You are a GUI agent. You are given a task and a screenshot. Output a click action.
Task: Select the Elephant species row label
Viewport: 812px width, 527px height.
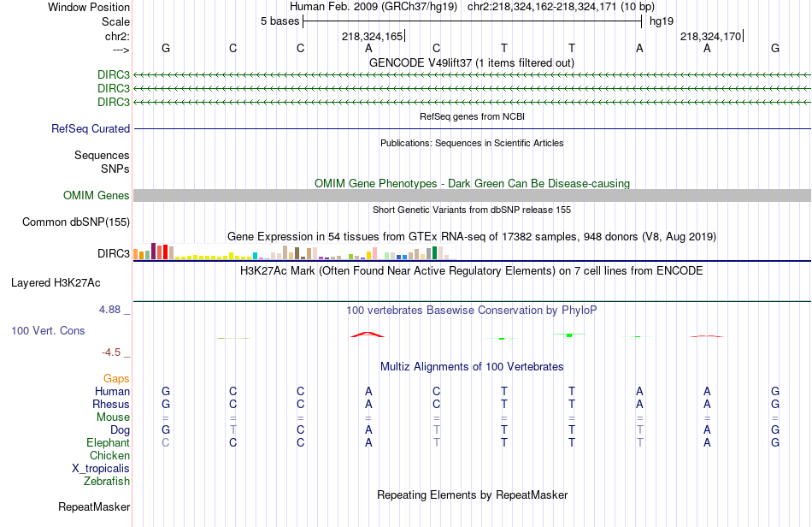pos(109,442)
